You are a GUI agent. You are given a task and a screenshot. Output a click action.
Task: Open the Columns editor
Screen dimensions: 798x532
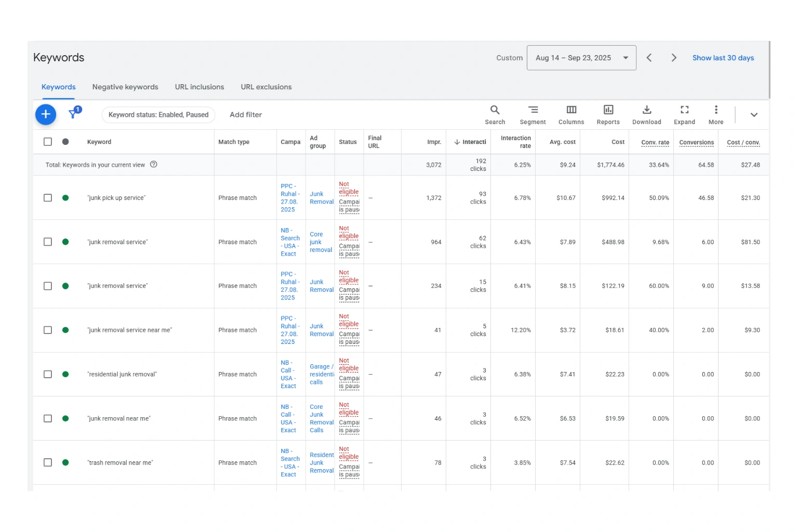click(x=571, y=114)
